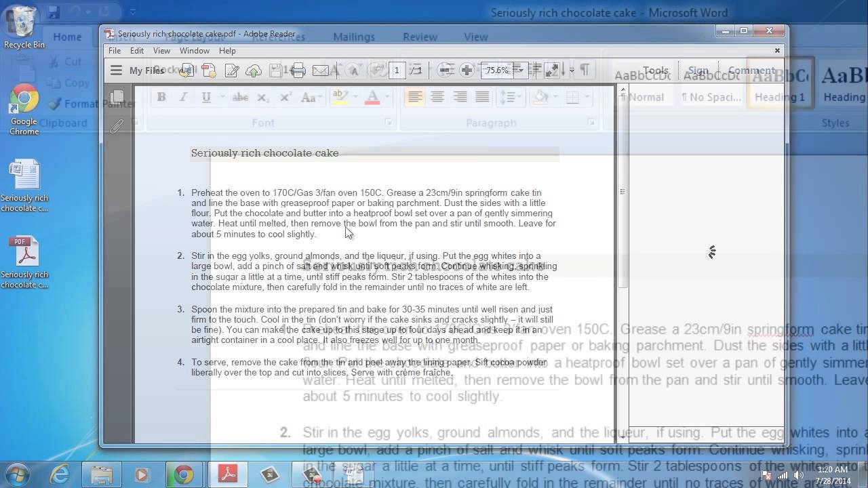Expand the Underline style dropdown arrow in Word
The width and height of the screenshot is (868, 488).
tap(222, 98)
